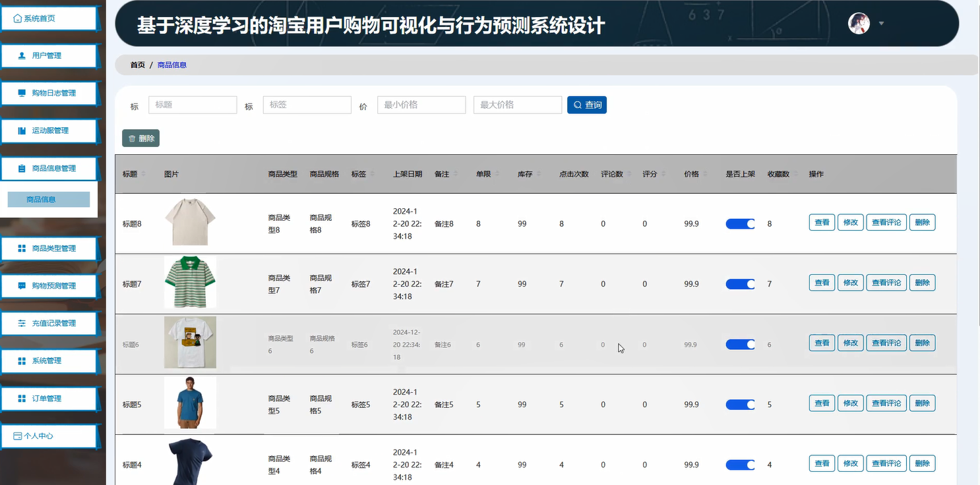Click 查看评论 for 标题6
The image size is (980, 485).
tap(886, 343)
